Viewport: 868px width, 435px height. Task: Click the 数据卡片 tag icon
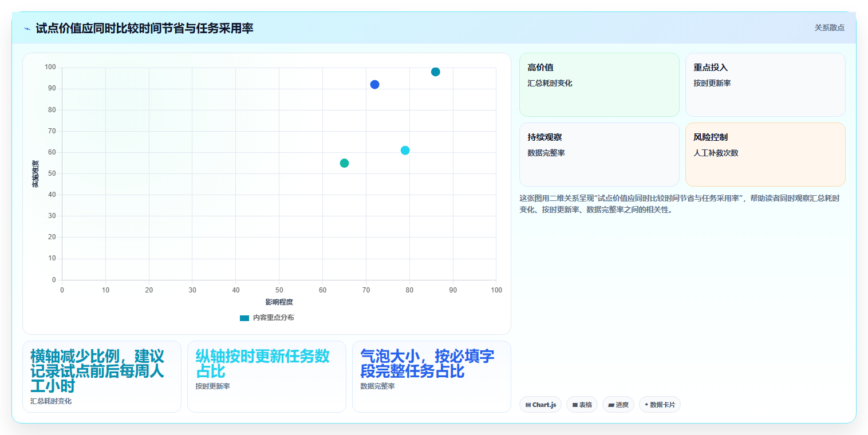tap(646, 404)
